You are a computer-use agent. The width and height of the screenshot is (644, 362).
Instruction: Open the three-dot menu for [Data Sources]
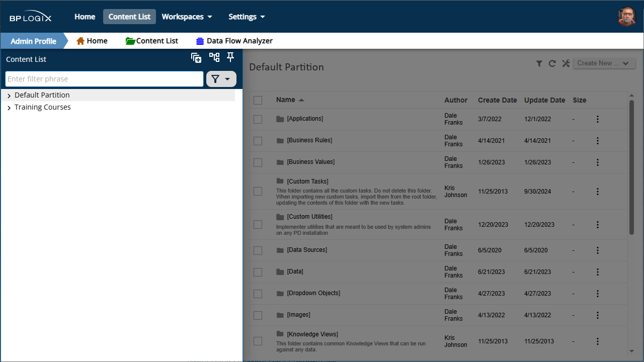point(598,250)
